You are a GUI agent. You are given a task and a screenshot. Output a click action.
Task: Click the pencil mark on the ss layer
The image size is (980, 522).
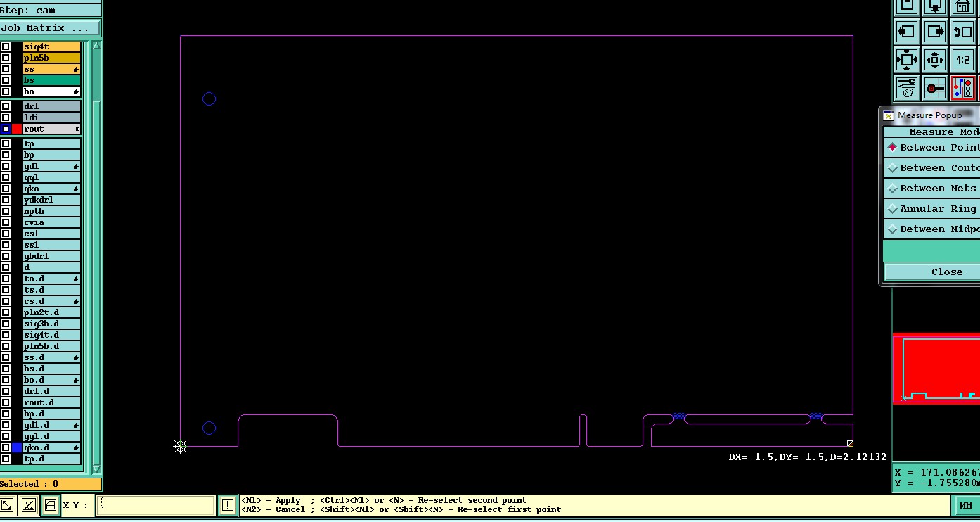tap(76, 70)
